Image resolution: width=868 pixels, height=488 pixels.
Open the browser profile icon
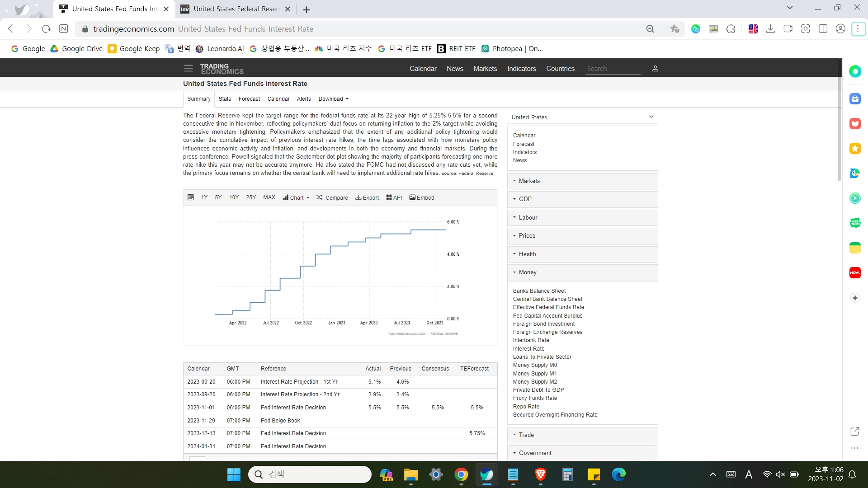(840, 29)
